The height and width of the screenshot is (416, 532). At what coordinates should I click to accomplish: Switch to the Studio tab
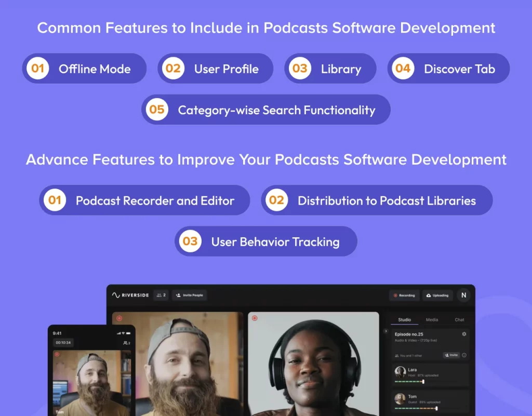[404, 320]
